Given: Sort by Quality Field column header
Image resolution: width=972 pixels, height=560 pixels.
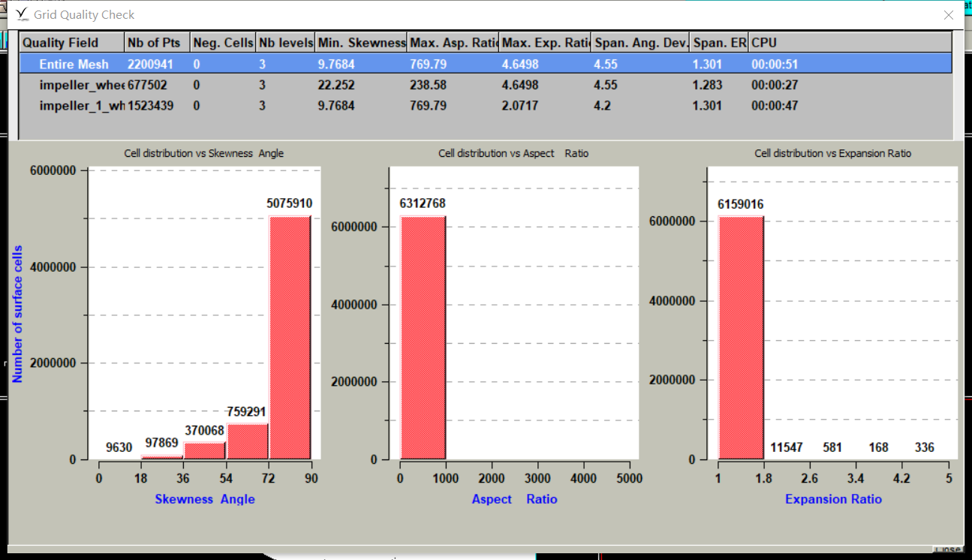Looking at the screenshot, I should (x=71, y=43).
